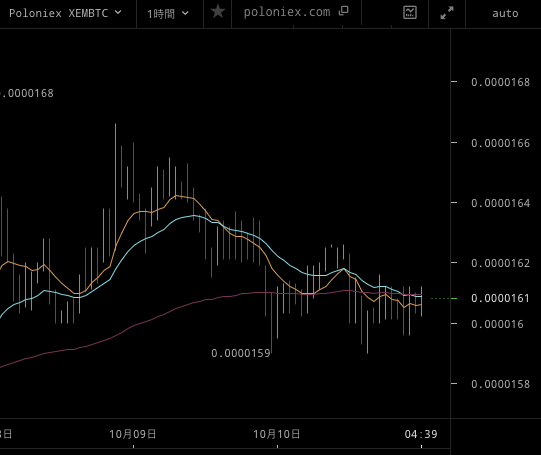
Task: Click the auto scale button
Action: click(x=505, y=13)
